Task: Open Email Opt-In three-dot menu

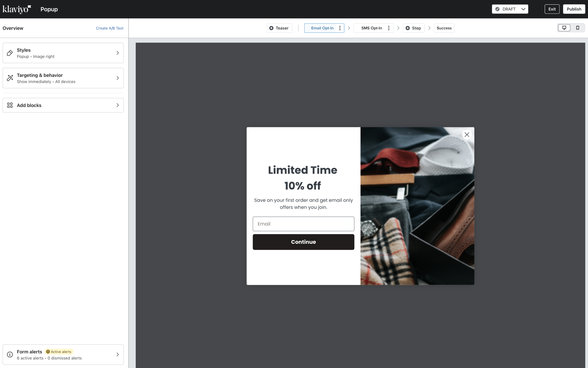Action: coord(340,28)
